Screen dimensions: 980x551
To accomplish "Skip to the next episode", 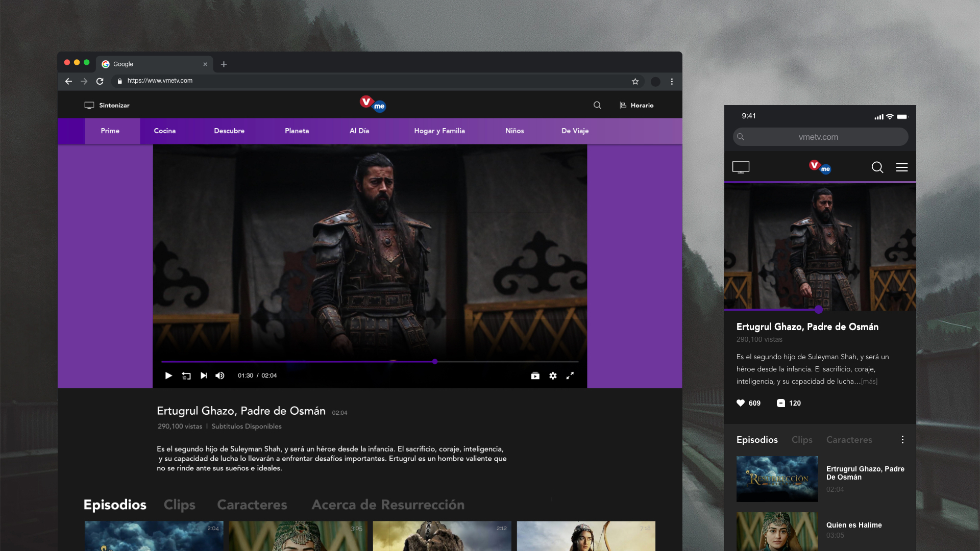I will [204, 375].
